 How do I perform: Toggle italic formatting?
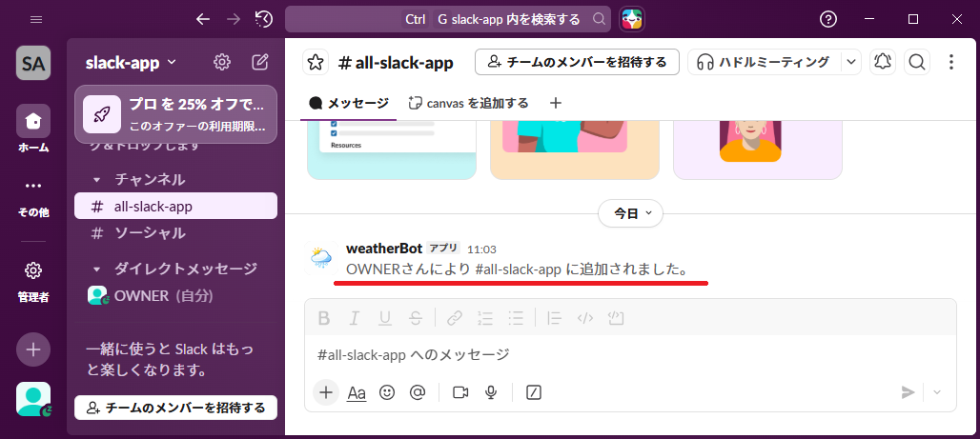(x=355, y=318)
